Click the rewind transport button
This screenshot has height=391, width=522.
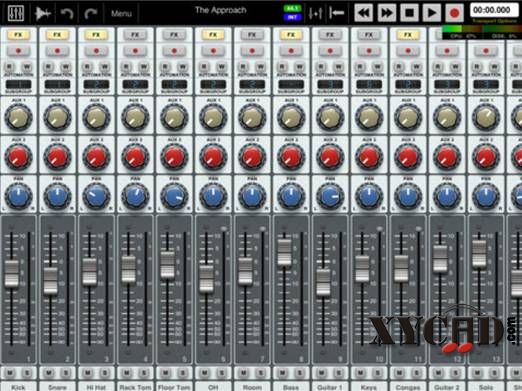(x=363, y=13)
